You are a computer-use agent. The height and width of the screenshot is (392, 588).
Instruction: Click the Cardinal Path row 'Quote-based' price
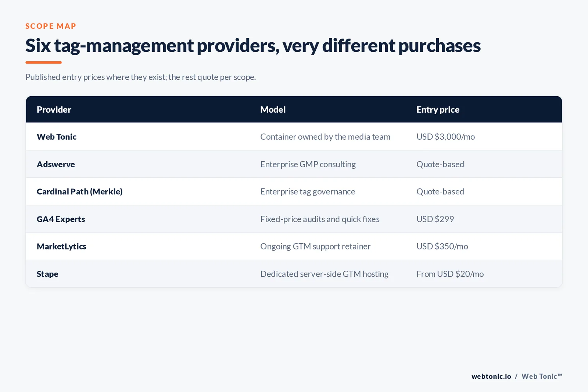[440, 191]
